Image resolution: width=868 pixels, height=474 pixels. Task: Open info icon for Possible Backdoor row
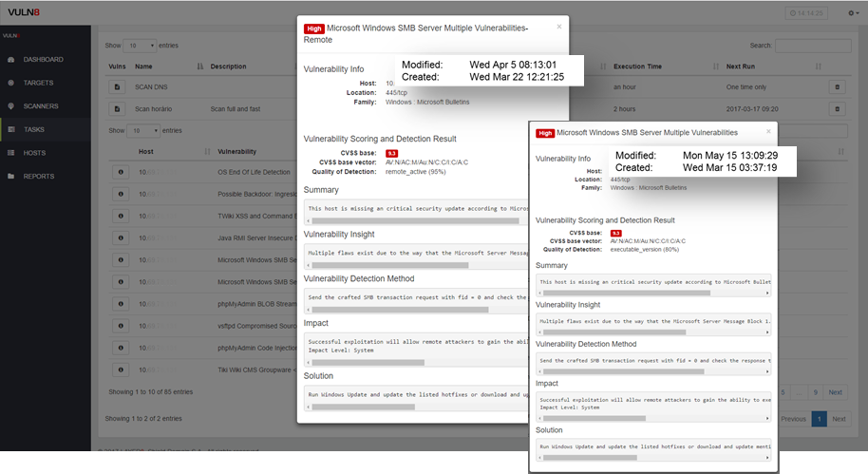point(121,194)
